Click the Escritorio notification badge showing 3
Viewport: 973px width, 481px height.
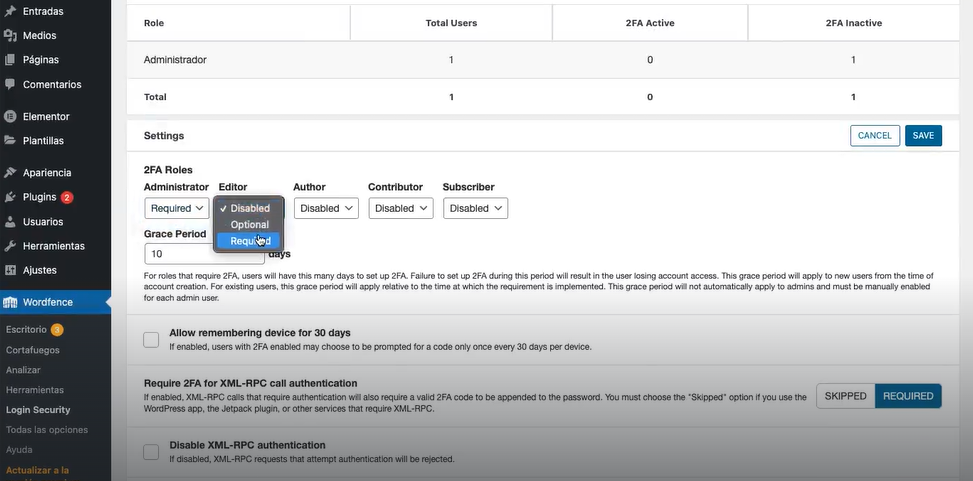click(x=57, y=330)
